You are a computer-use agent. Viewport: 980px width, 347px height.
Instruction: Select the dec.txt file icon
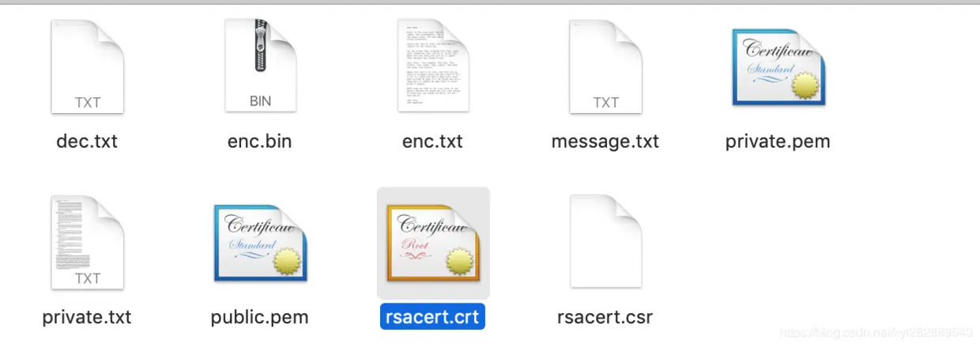87,67
